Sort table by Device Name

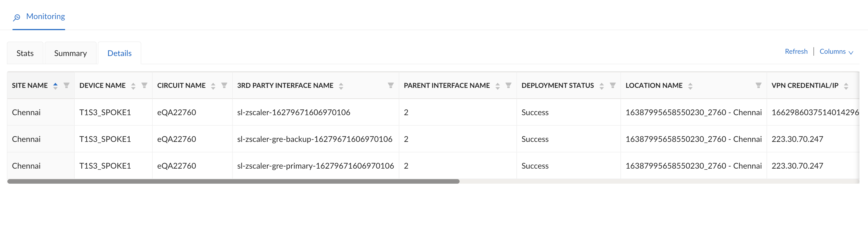133,86
